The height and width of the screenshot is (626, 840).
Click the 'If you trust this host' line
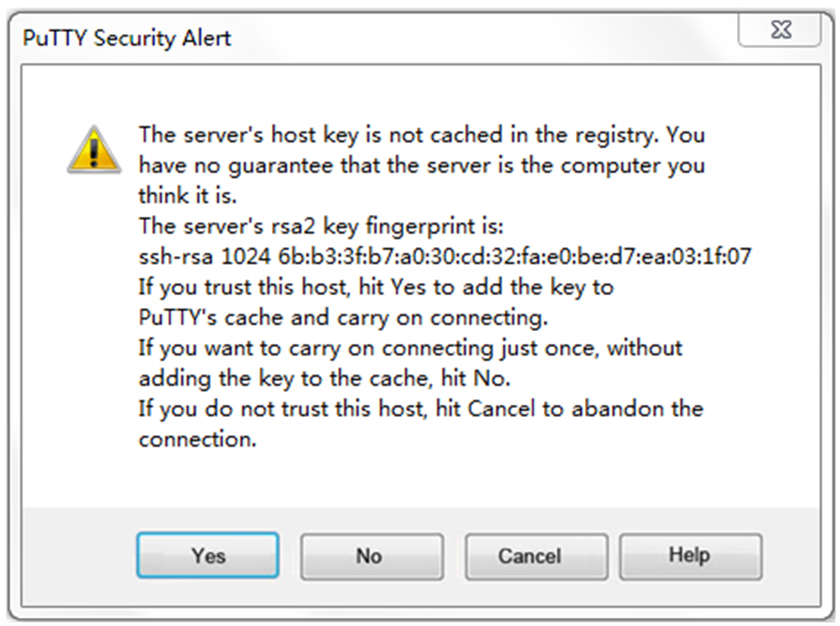coord(376,288)
